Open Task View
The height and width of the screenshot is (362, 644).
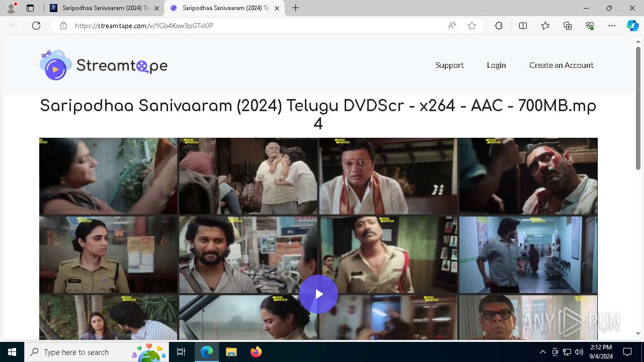[x=181, y=352]
